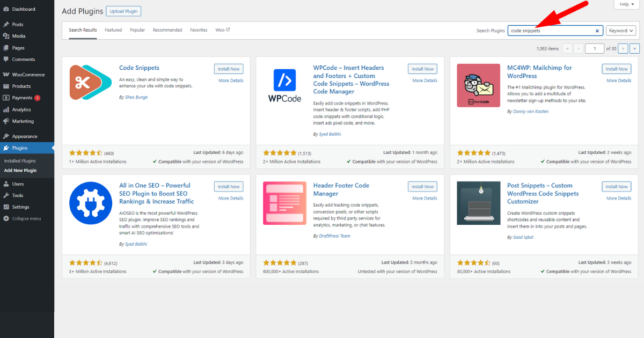Viewport: 644px width, 338px height.
Task: Click the WooCommerce icon in sidebar
Action: point(6,75)
